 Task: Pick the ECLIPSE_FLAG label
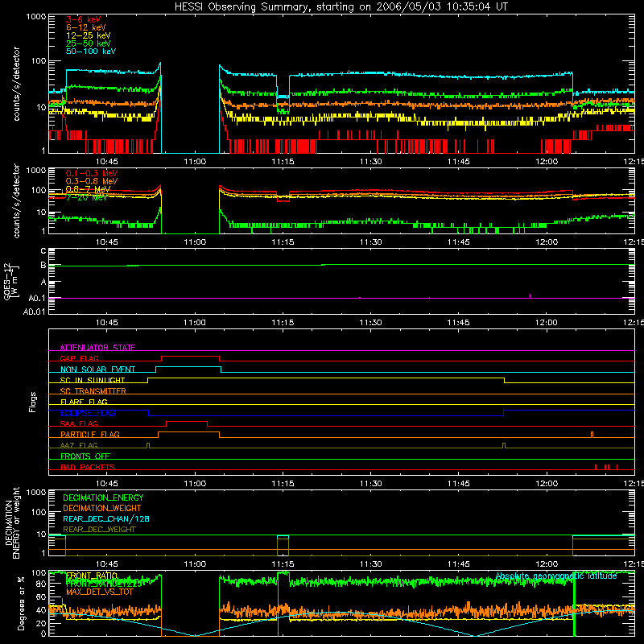click(88, 413)
